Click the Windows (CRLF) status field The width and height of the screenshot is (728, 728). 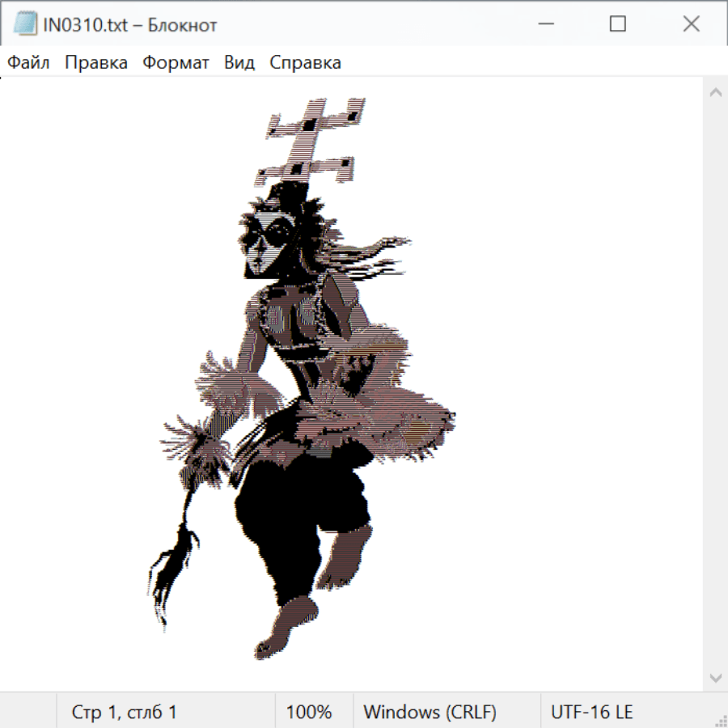coord(430,712)
